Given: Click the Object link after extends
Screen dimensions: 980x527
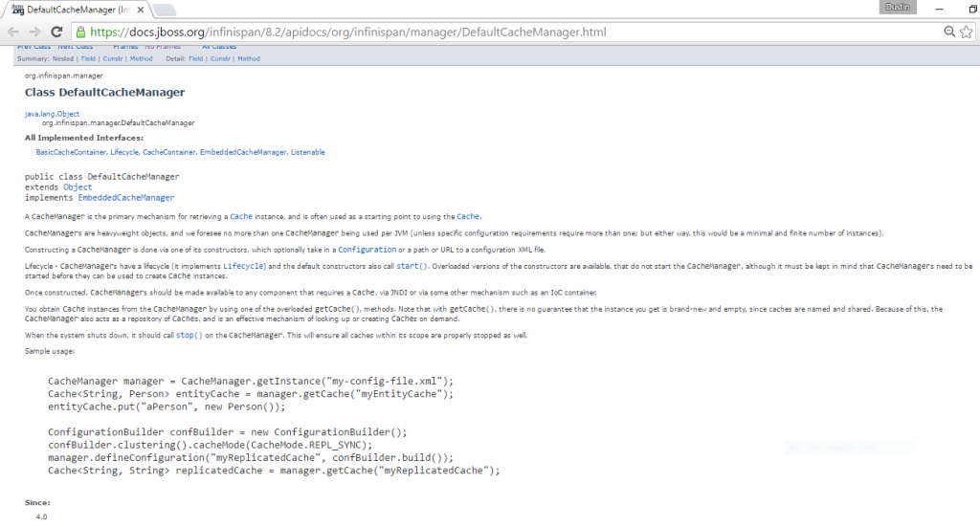Looking at the screenshot, I should [x=78, y=187].
